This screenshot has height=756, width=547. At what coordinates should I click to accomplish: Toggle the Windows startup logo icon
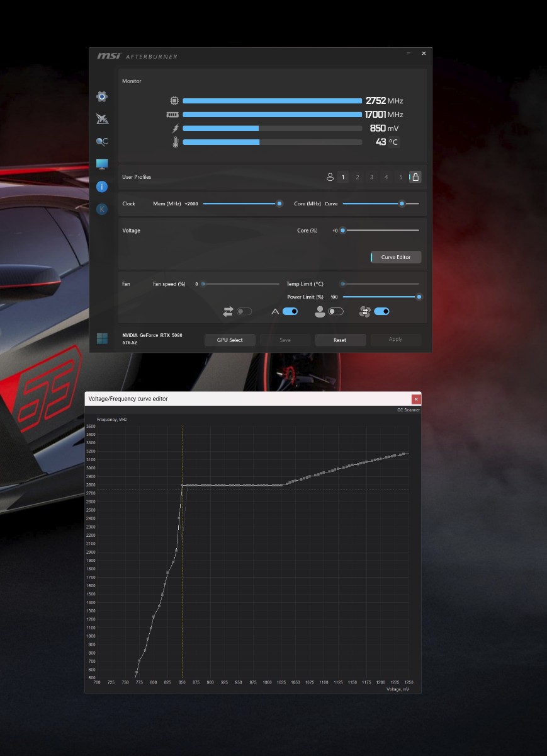[102, 338]
